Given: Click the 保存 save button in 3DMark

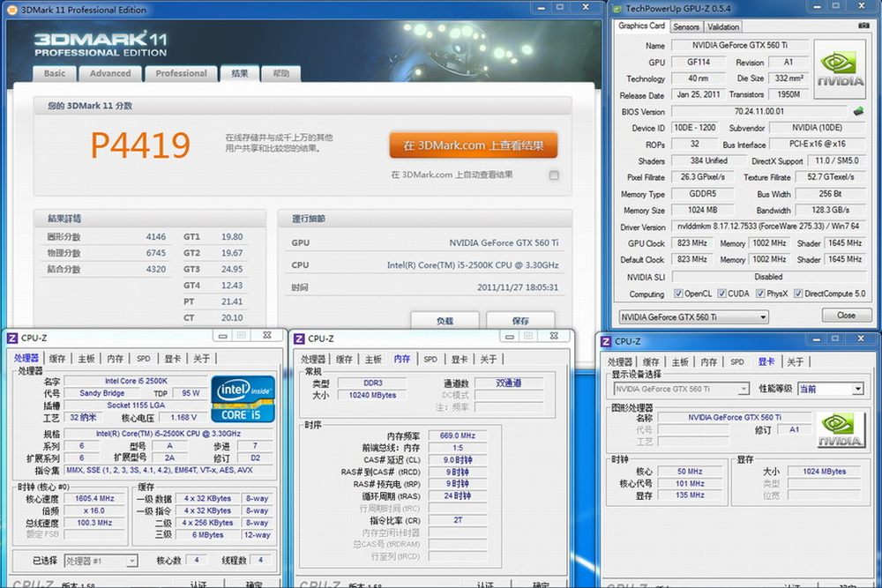Looking at the screenshot, I should click(x=520, y=320).
